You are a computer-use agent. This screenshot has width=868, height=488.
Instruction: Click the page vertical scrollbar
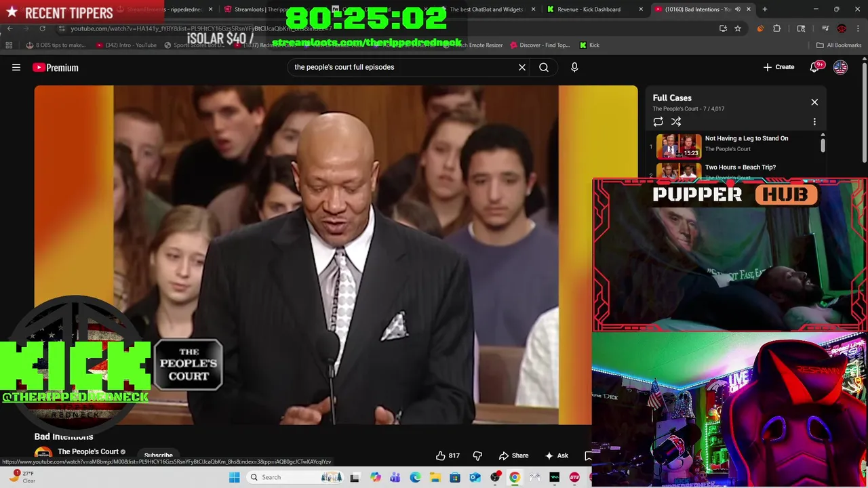864,112
